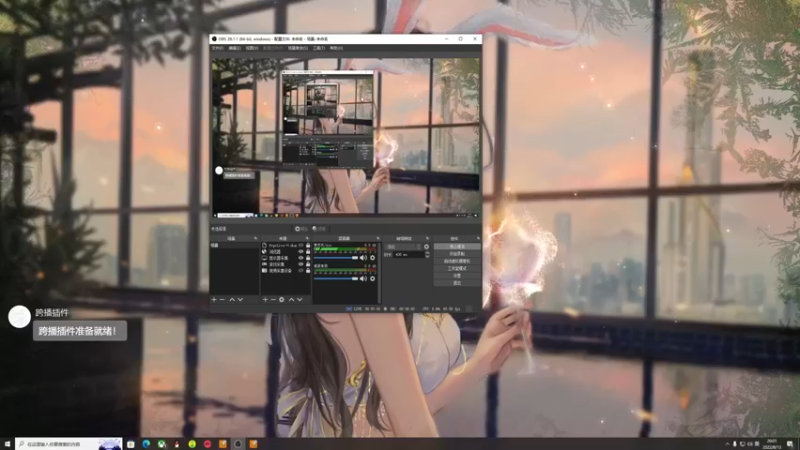Pop out the Sources dock header icon

(307, 238)
